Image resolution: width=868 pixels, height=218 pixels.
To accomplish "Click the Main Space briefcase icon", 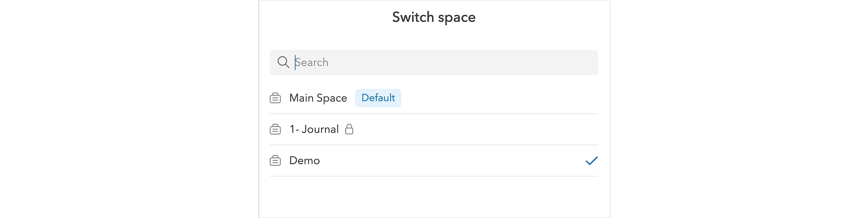I will (x=275, y=98).
